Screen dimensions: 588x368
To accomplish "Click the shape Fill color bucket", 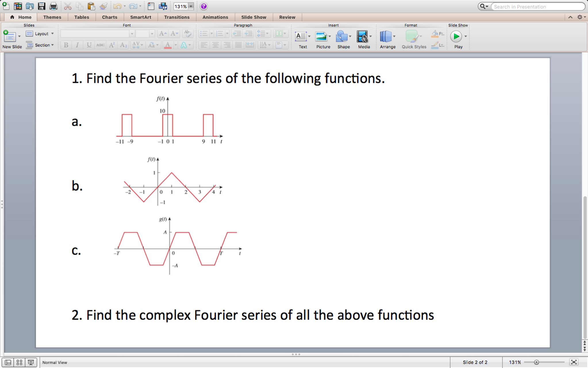I will click(x=435, y=34).
